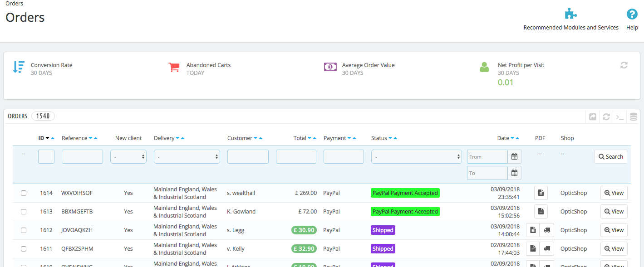Refresh the KPI statistics panel
The image size is (644, 267).
point(624,65)
